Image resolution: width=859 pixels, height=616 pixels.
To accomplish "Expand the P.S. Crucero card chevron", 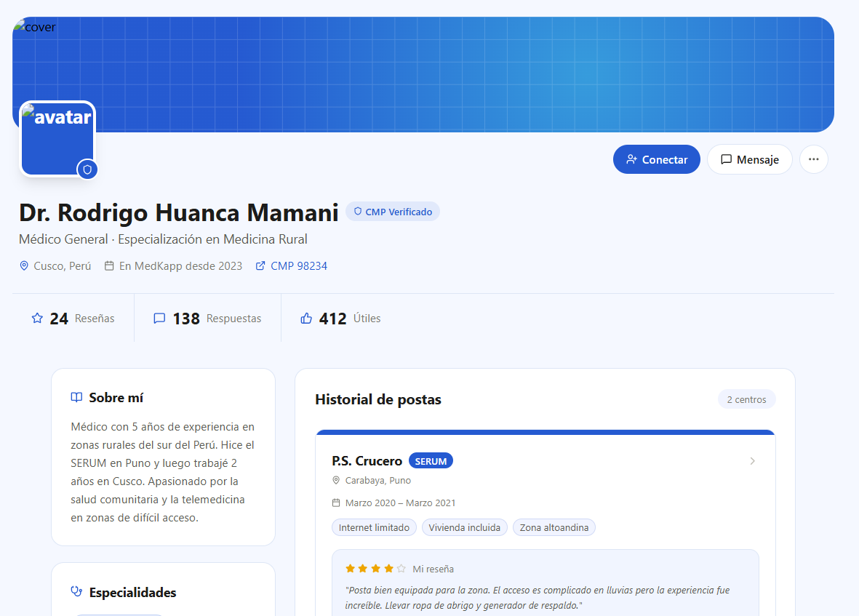I will coord(752,461).
